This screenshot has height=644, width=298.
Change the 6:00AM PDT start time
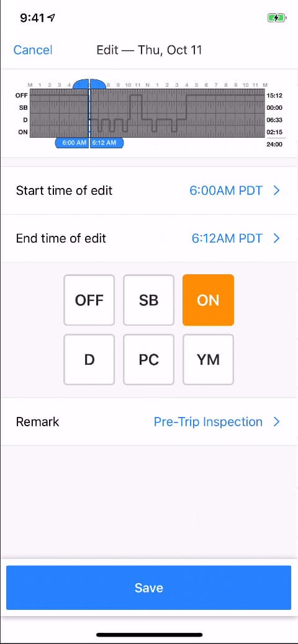[225, 190]
